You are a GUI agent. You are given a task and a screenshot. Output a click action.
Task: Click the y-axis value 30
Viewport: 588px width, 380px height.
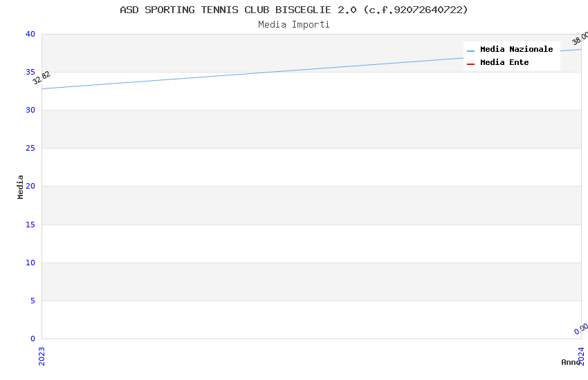30,110
